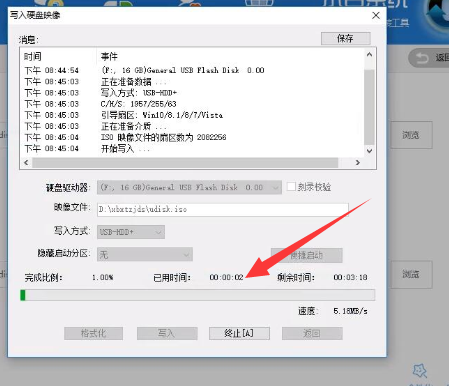Open the 写入方式 USB-HDD+ dropdown
This screenshot has width=449, height=386.
131,232
